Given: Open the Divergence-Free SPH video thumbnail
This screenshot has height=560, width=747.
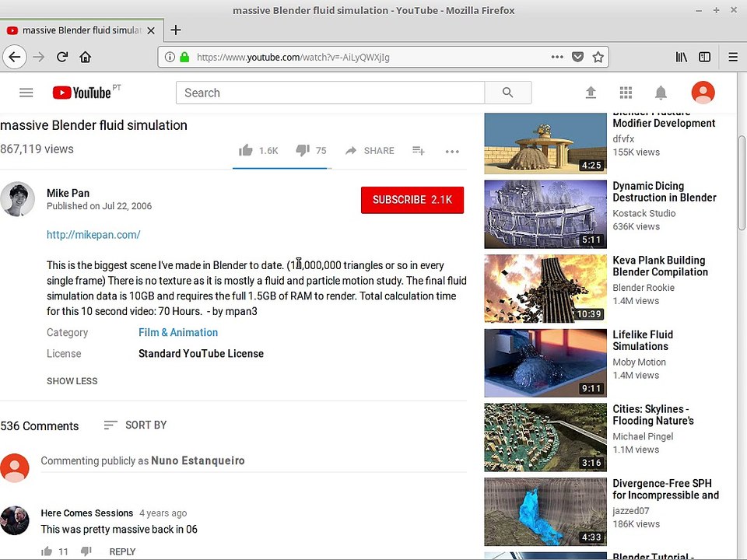Looking at the screenshot, I should tap(545, 512).
